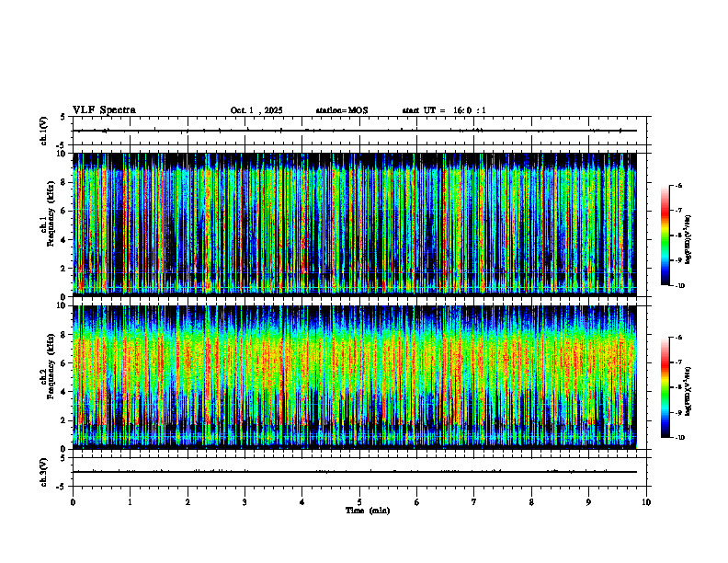Screen dimensions: 728x563
Task: Click the "Time (min)" axis label
Action: 368,511
